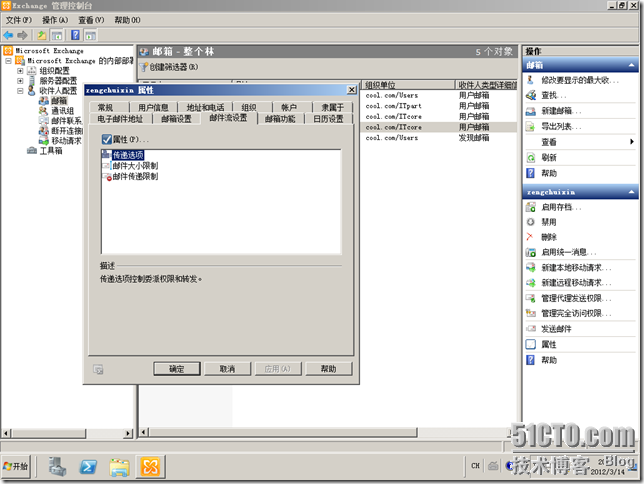
Task: Open PowerShell from the taskbar
Action: [x=88, y=467]
